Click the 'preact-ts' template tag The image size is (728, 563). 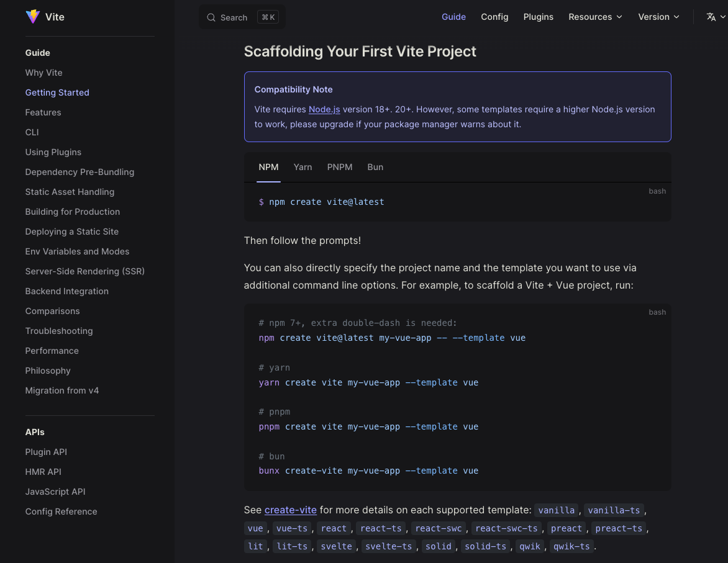click(x=619, y=528)
